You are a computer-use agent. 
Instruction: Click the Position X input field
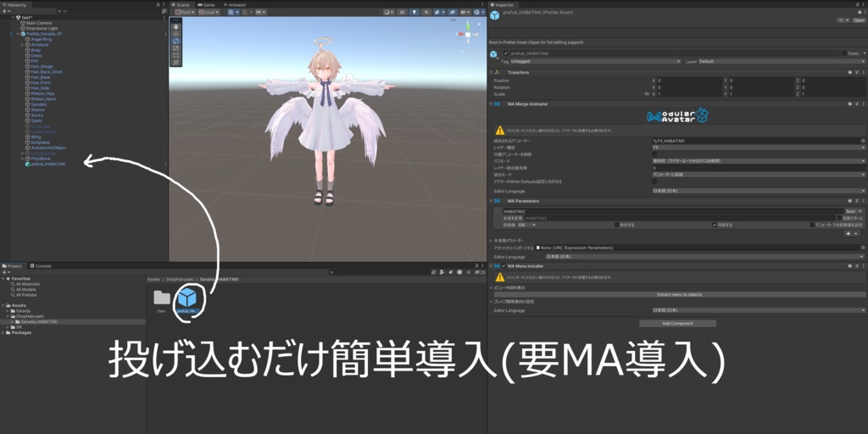(x=689, y=81)
